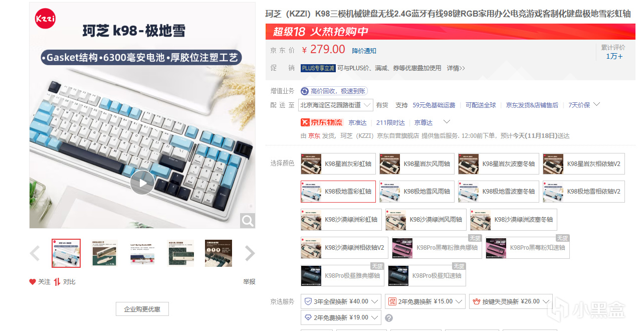Click the 可配送全球 link
The image size is (644, 331).
(x=481, y=105)
